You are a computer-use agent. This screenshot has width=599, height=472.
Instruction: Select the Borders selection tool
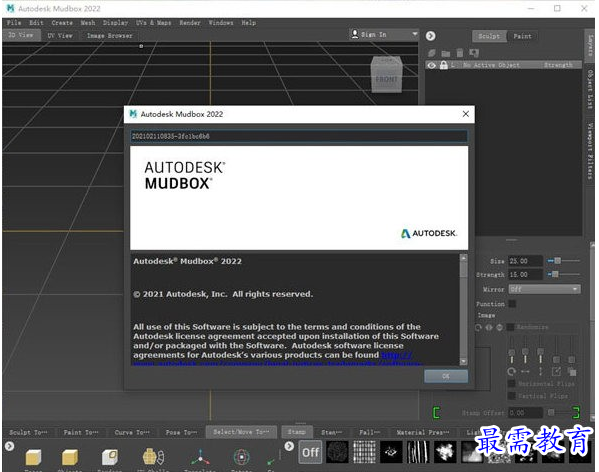(x=110, y=457)
